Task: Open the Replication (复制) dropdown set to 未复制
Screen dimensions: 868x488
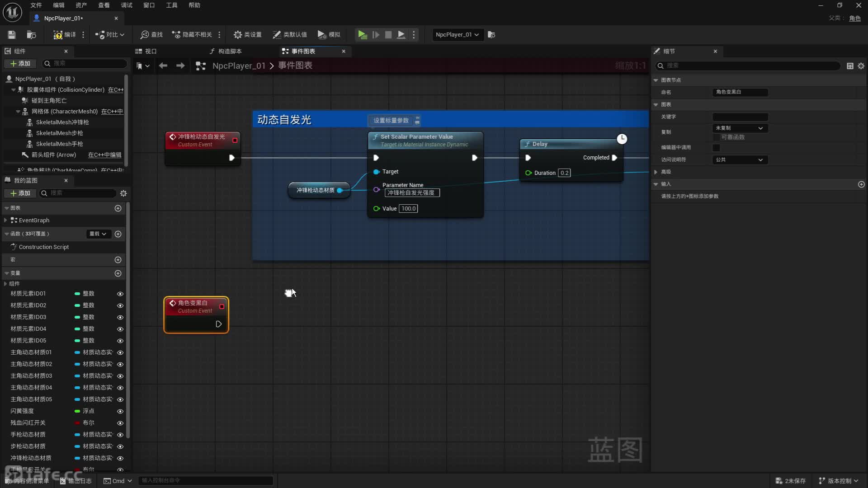Action: click(740, 128)
